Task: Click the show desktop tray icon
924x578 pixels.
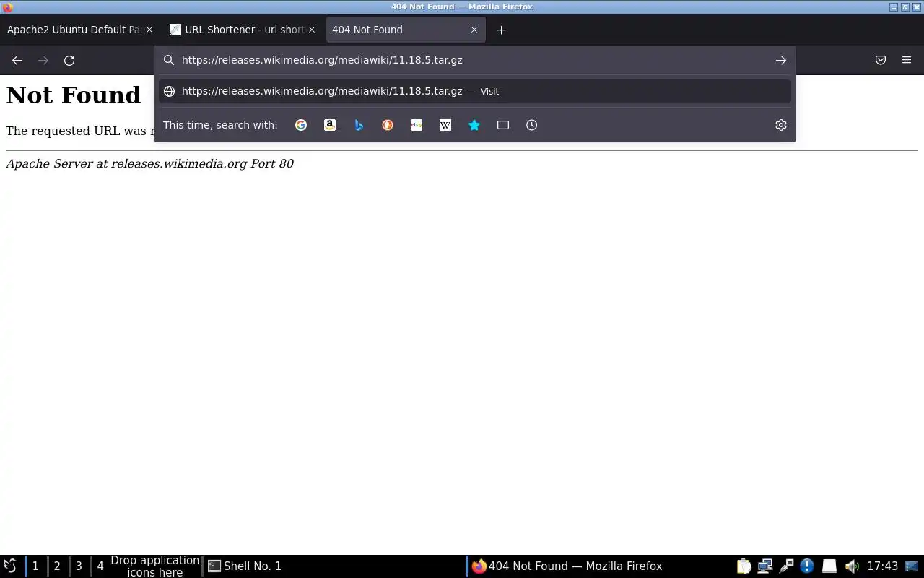Action: [x=912, y=566]
